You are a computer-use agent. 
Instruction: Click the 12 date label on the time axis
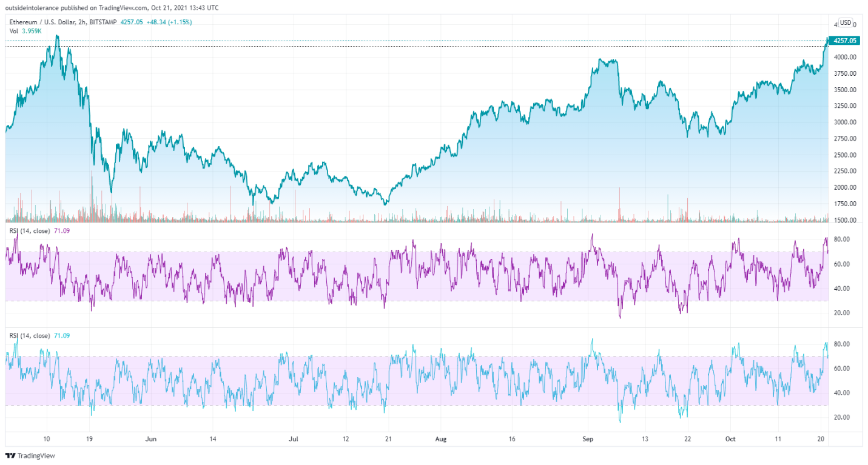346,438
